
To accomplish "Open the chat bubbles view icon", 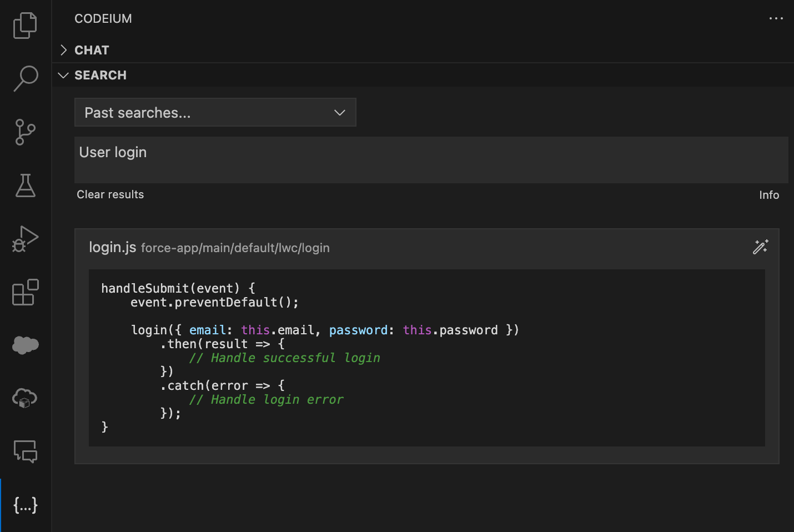I will 26,451.
